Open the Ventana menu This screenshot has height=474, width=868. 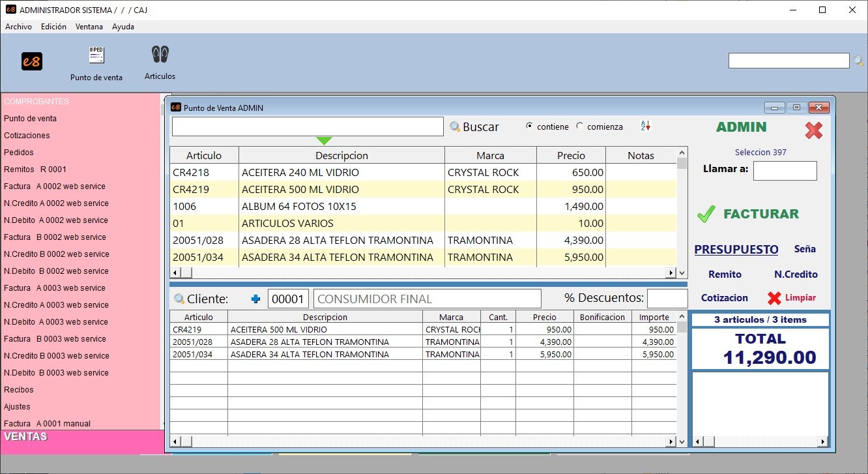89,27
